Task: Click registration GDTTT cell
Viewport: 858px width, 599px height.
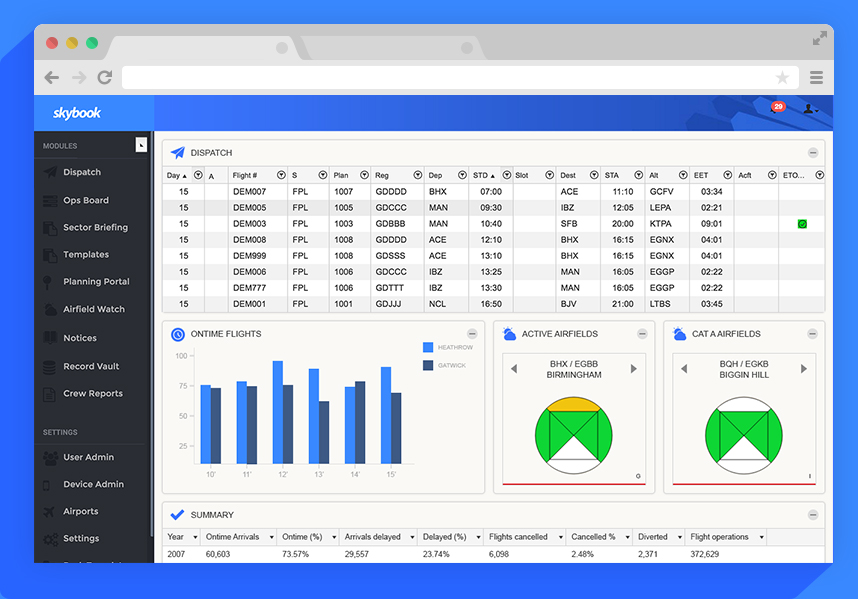Action: (x=390, y=288)
